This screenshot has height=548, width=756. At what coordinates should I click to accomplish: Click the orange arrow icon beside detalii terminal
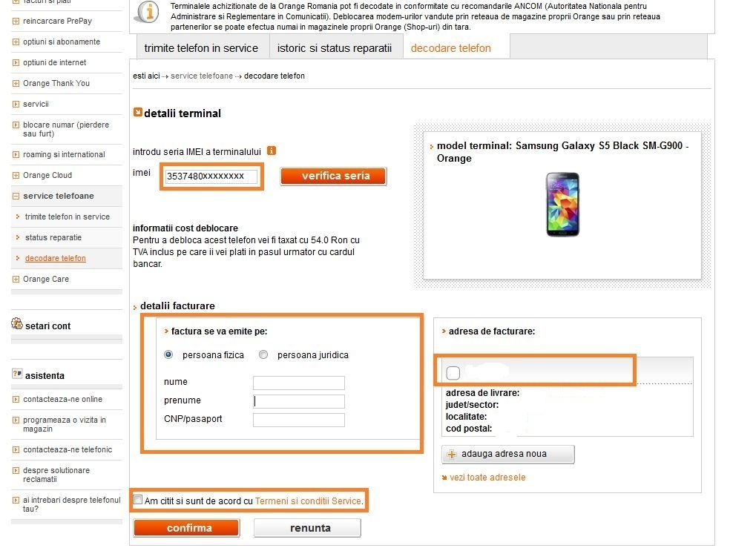tap(137, 112)
